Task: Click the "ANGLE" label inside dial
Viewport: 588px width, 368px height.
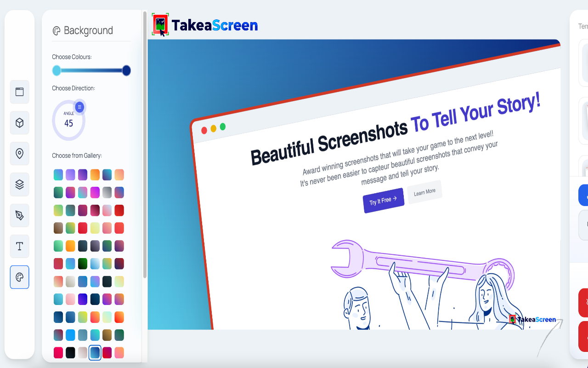Action: pos(69,114)
